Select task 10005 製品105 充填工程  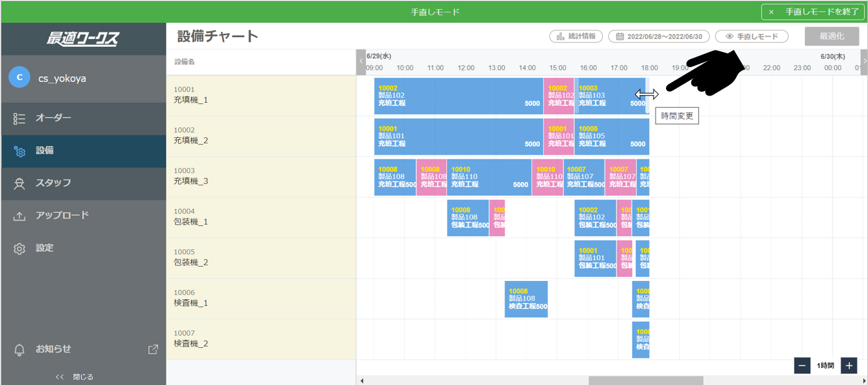612,137
